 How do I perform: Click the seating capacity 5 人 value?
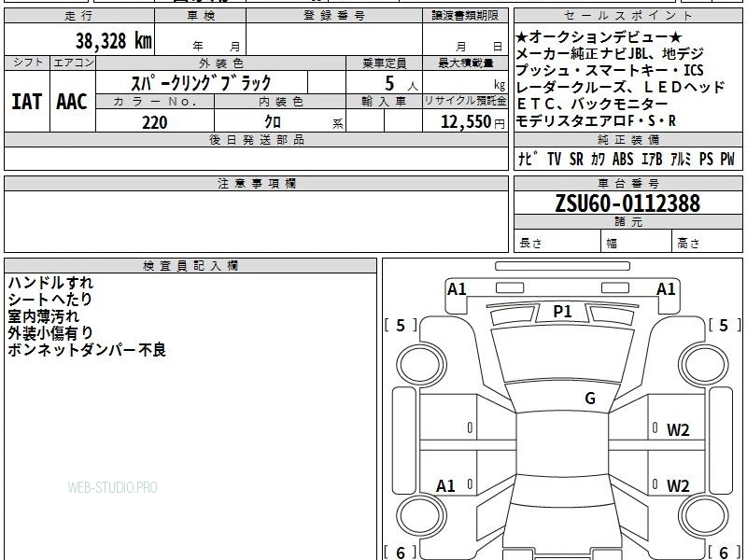402,84
